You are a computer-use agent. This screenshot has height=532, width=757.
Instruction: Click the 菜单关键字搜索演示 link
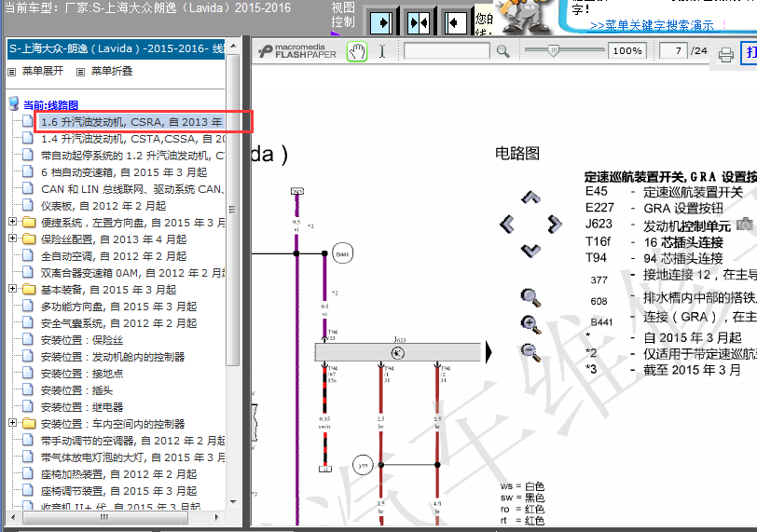coord(652,25)
